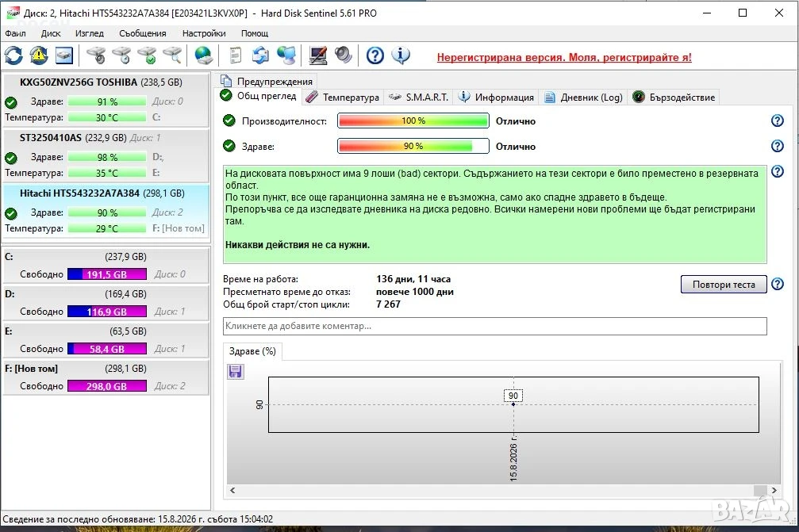Open the Диск menu

coord(51,33)
